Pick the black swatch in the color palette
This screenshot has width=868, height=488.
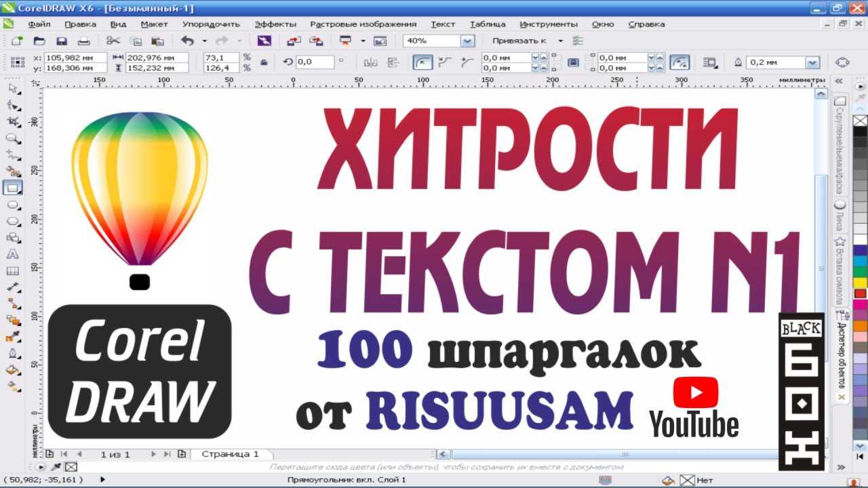tap(860, 131)
